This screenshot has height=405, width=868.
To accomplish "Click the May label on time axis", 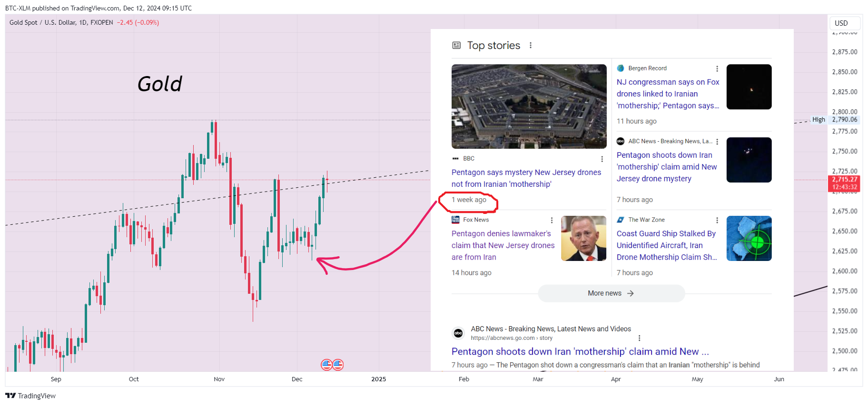I will (697, 379).
